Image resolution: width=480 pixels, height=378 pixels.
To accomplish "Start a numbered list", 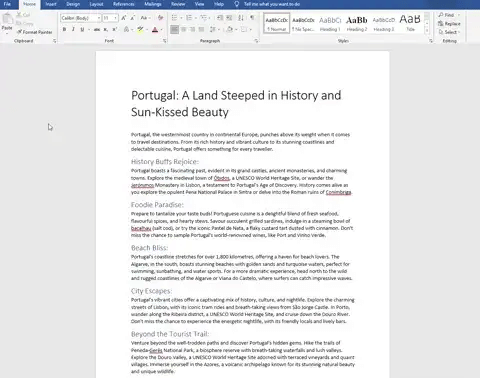I will (x=189, y=18).
